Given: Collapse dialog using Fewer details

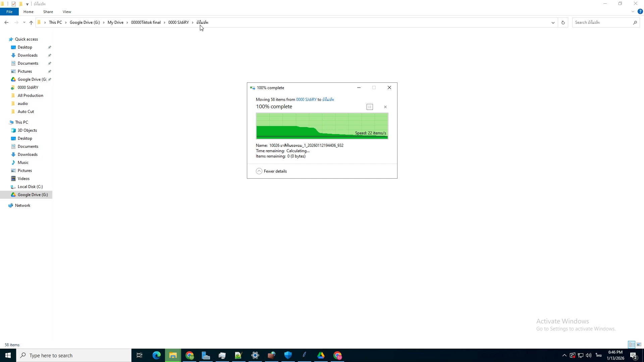Looking at the screenshot, I should pyautogui.click(x=271, y=171).
